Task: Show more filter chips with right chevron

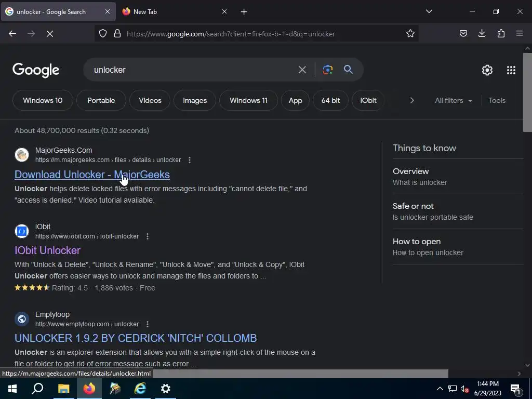Action: (x=412, y=100)
